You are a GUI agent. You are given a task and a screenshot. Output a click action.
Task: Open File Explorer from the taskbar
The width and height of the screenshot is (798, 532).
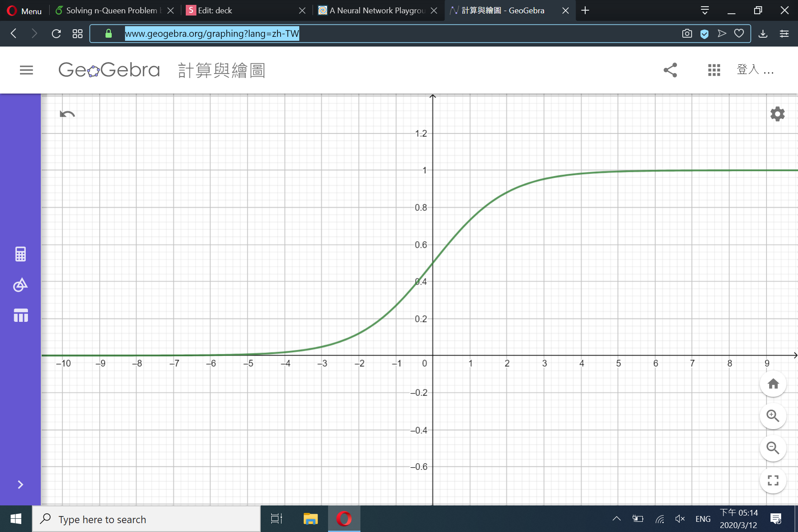click(310, 519)
